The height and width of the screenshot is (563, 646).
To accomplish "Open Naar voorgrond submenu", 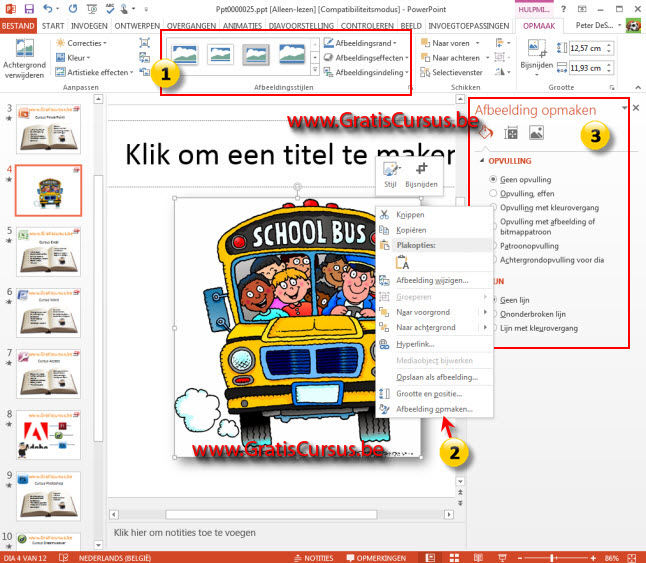I will [434, 312].
